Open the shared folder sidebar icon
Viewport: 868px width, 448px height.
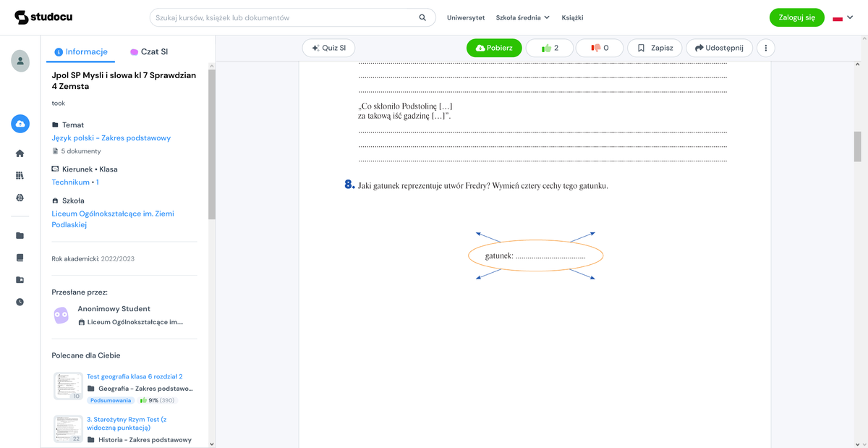(20, 280)
